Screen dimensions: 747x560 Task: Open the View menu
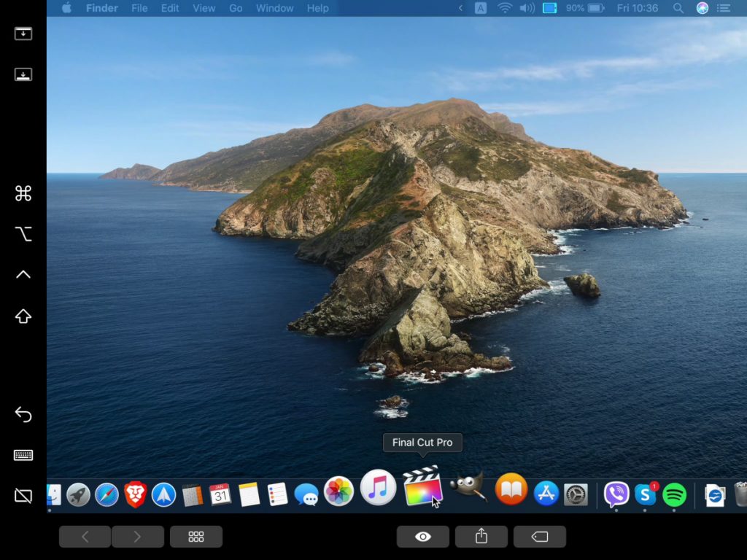coord(204,8)
